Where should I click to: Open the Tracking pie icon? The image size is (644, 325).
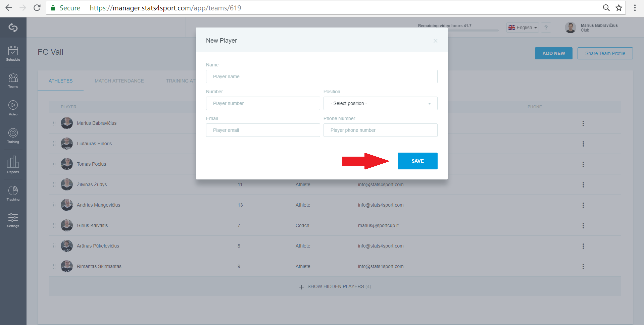click(x=13, y=191)
